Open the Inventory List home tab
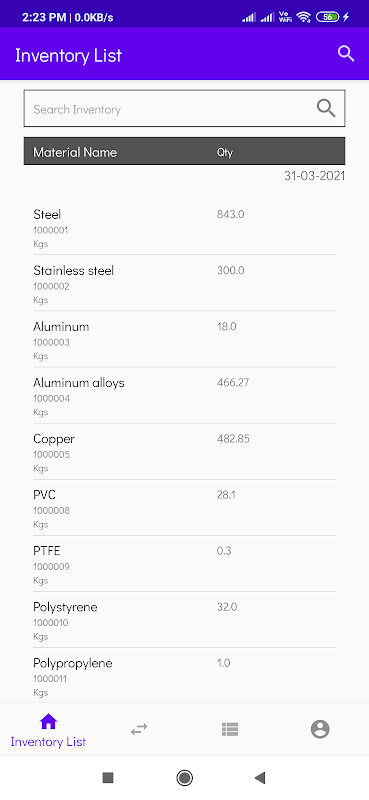Screen dimensions: 369x800 pyautogui.click(x=48, y=730)
